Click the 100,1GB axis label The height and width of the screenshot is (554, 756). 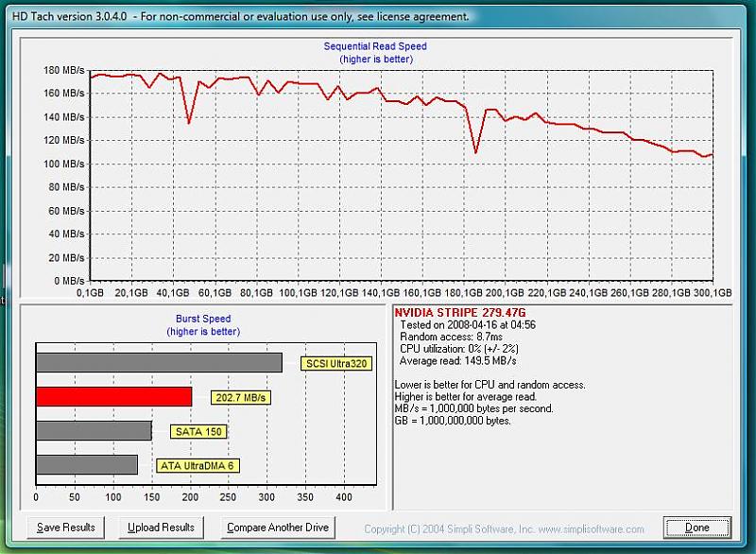[x=298, y=293]
